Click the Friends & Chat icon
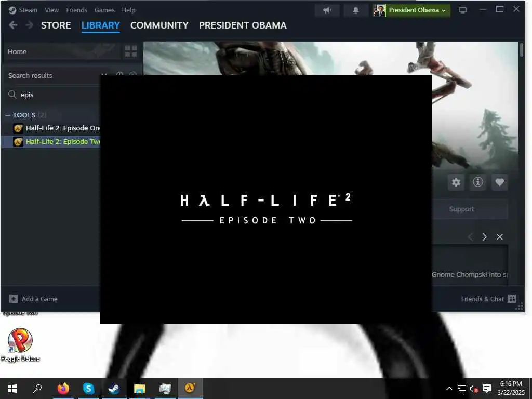The image size is (532, 399). click(512, 299)
